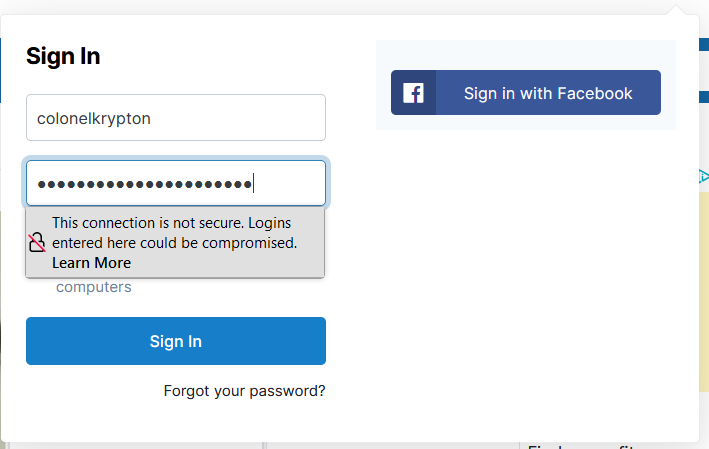This screenshot has width=709, height=449.
Task: Click the Facebook "f" logo icon
Action: click(413, 93)
